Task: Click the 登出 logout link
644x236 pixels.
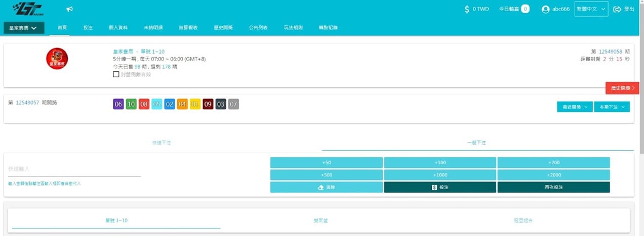Action: [x=629, y=9]
